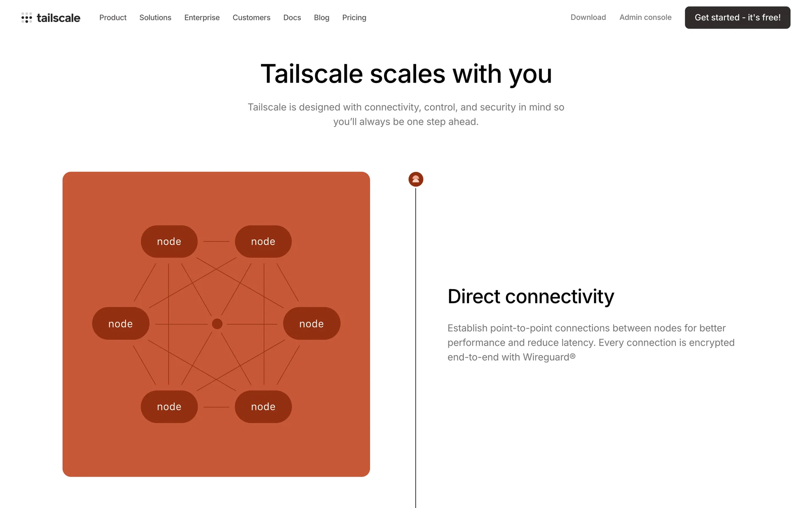This screenshot has height=508, width=812.
Task: Open the Product menu
Action: point(113,18)
